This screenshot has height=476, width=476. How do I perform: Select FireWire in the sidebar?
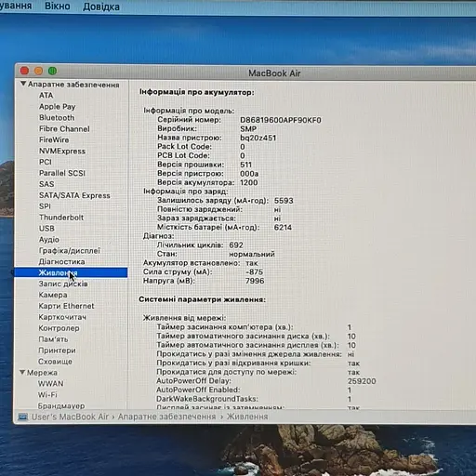(x=54, y=140)
